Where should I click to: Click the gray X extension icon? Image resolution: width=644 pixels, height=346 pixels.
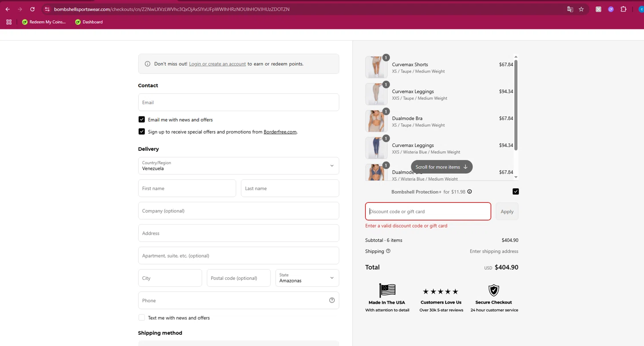pos(598,9)
